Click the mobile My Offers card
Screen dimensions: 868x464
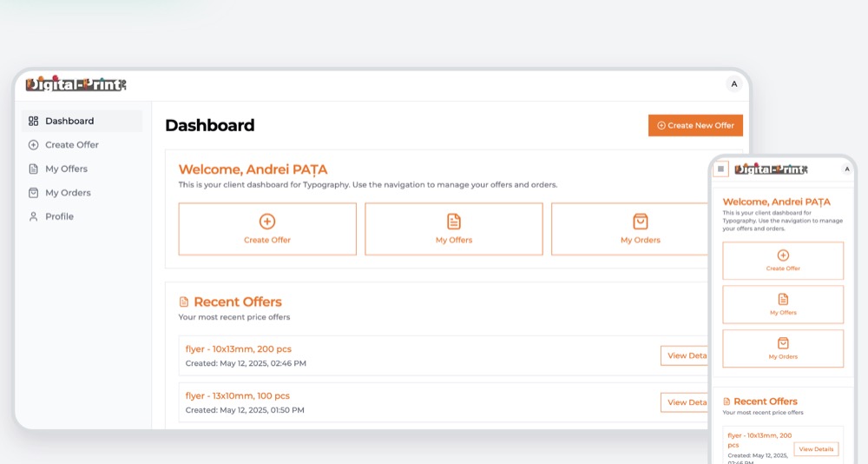[x=783, y=304]
